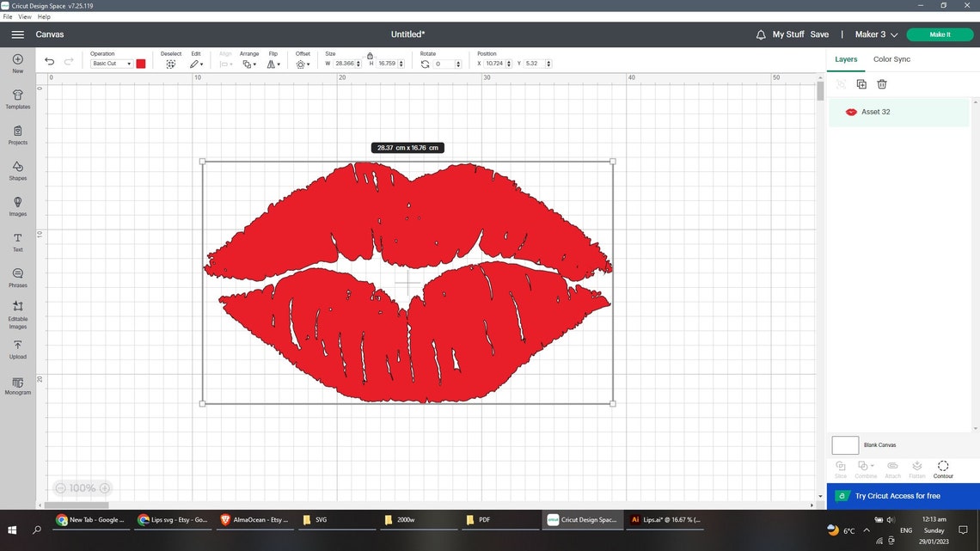The height and width of the screenshot is (551, 980).
Task: Open the File menu
Action: point(7,16)
